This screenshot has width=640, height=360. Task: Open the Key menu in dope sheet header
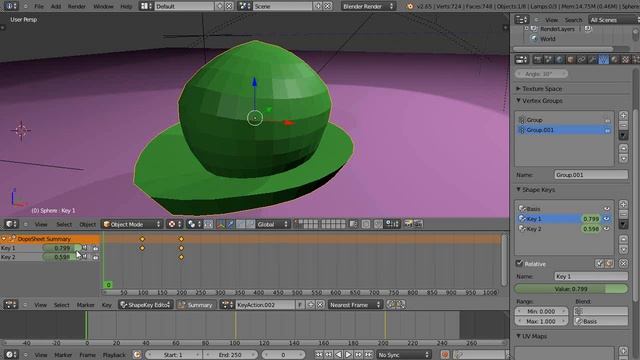pyautogui.click(x=107, y=305)
